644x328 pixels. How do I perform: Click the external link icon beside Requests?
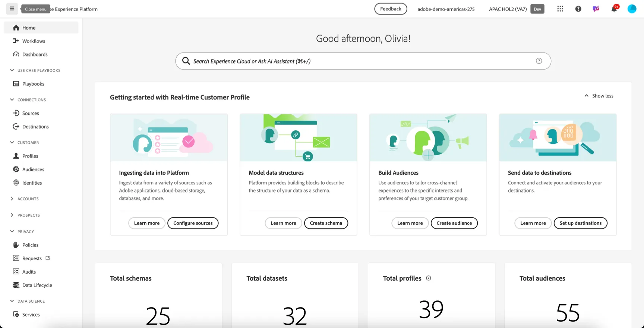[48, 258]
